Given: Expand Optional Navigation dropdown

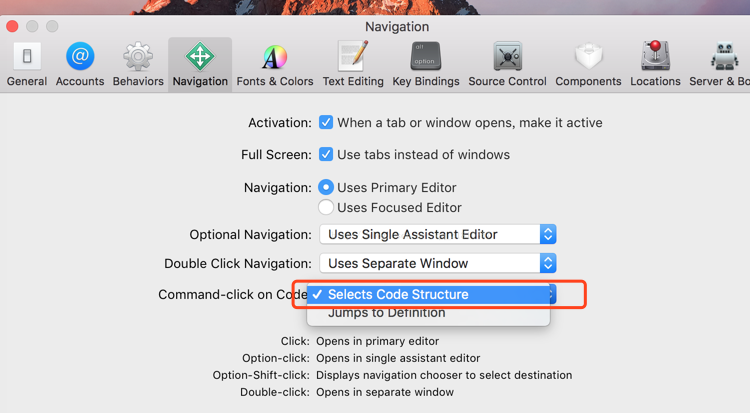Looking at the screenshot, I should [x=437, y=234].
